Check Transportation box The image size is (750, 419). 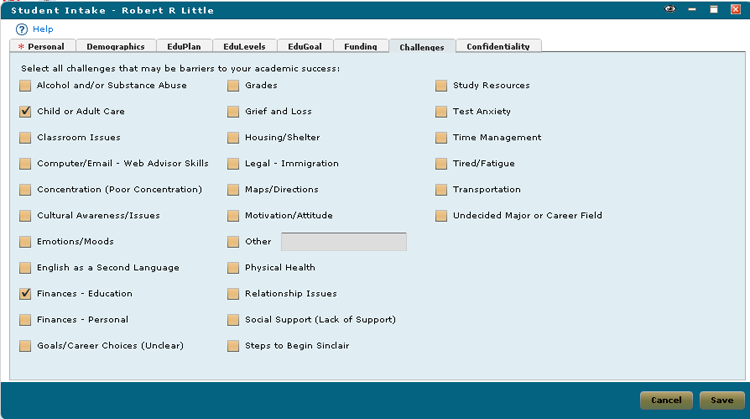coord(441,190)
